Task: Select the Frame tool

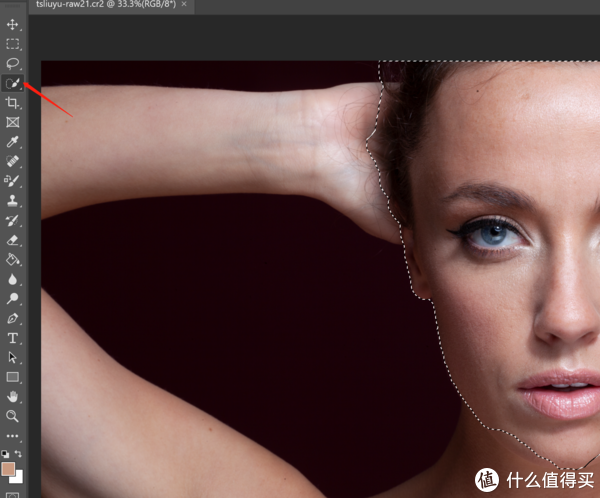Action: (12, 122)
